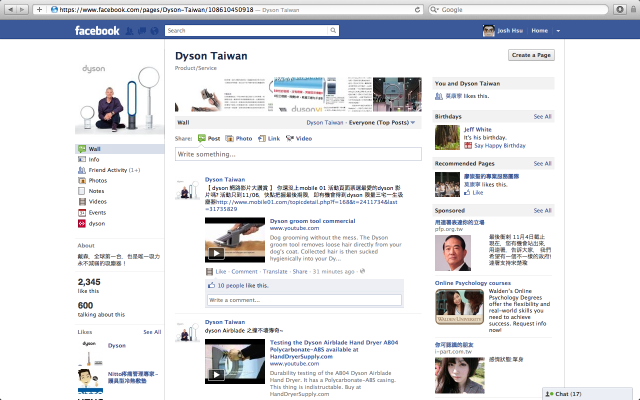
Task: Open Testing the Dyson Airblade Hand Dryer link
Action: pos(334,349)
